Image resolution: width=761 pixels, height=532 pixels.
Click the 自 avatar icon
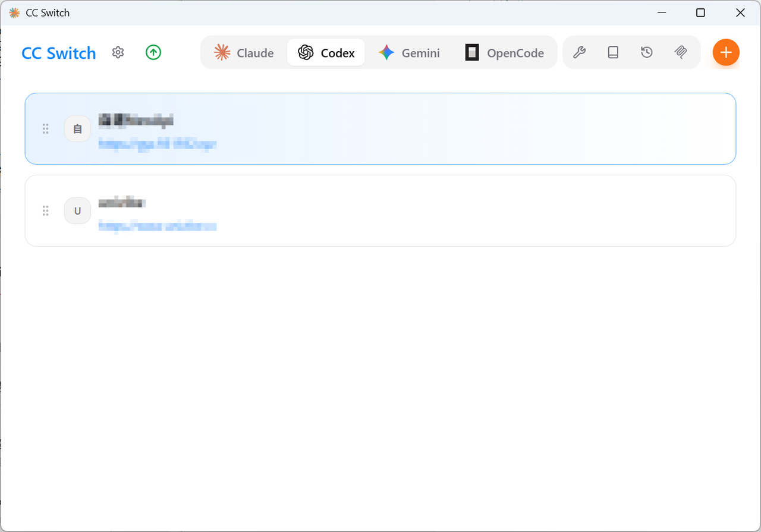(77, 128)
